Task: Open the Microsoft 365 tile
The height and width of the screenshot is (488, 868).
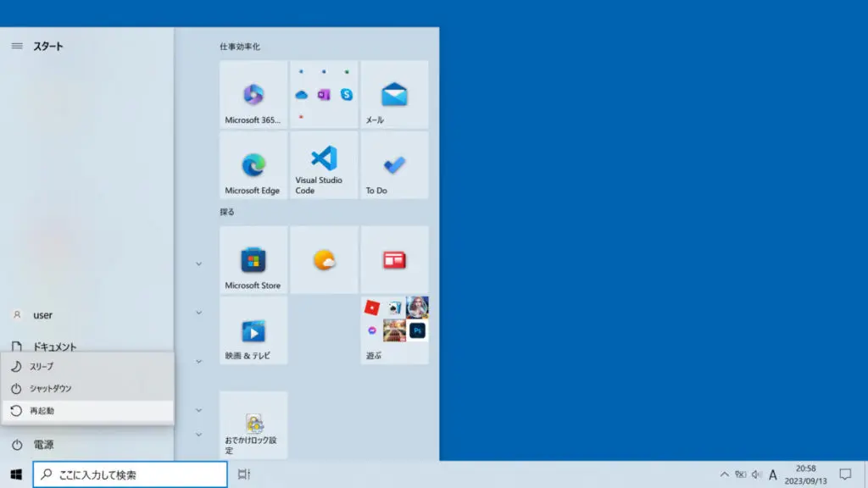Action: click(253, 95)
